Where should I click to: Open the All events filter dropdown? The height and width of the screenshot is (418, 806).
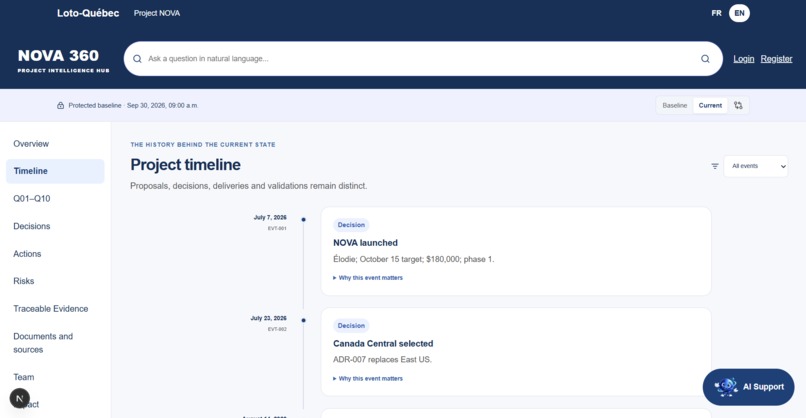756,166
